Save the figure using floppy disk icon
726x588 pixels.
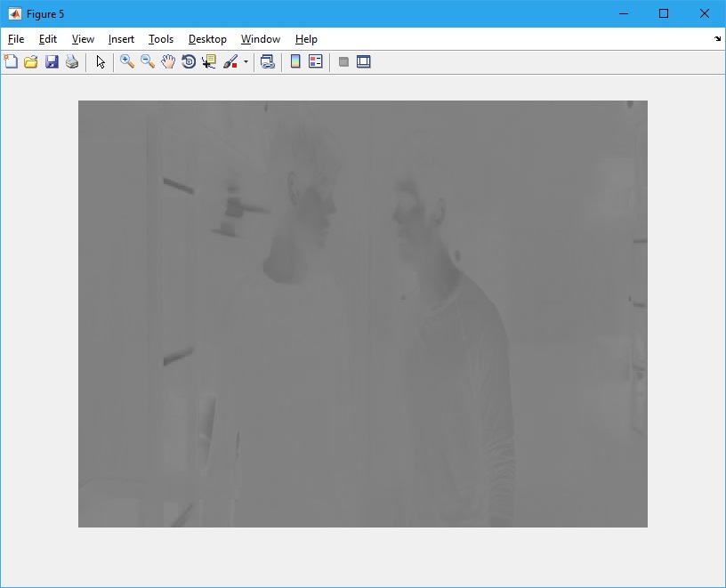point(52,61)
